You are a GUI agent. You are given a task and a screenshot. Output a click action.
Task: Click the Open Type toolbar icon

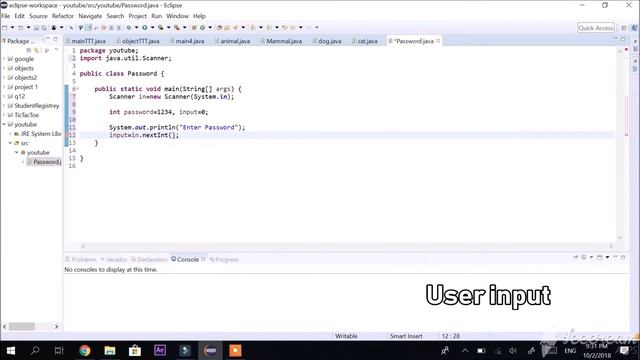point(219,27)
